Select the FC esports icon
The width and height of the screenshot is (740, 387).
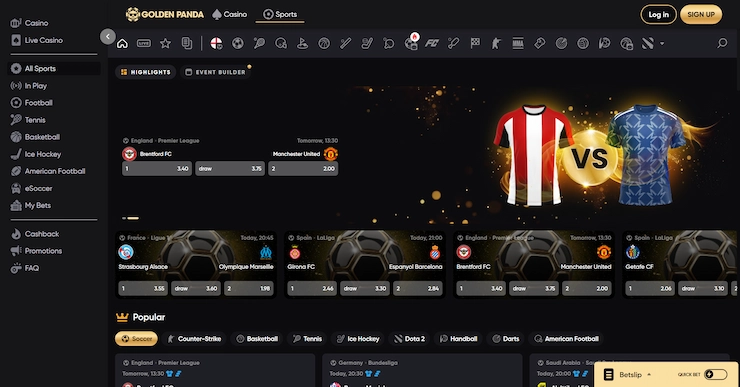tap(431, 43)
